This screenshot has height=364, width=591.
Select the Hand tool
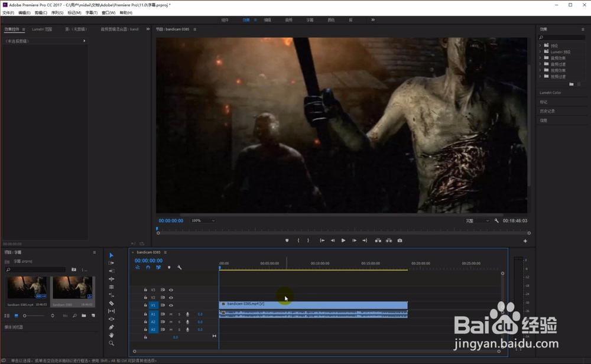coord(111,335)
